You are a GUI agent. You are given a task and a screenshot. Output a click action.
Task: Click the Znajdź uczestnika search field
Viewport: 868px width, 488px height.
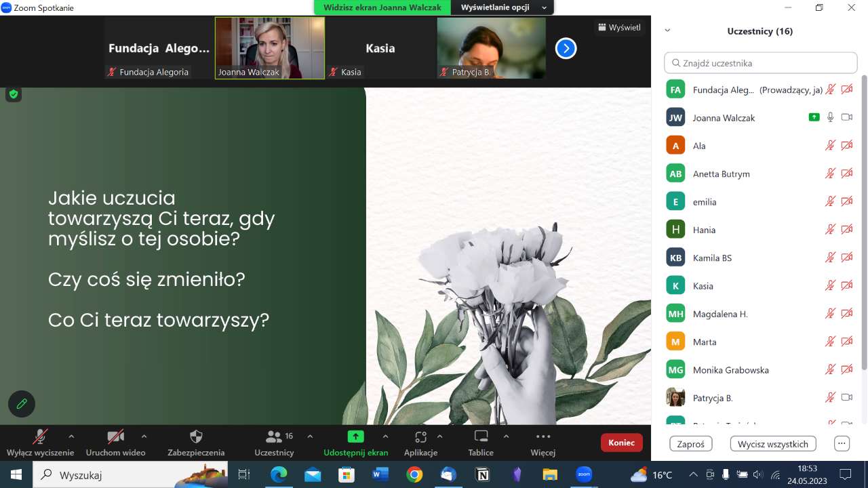(760, 63)
